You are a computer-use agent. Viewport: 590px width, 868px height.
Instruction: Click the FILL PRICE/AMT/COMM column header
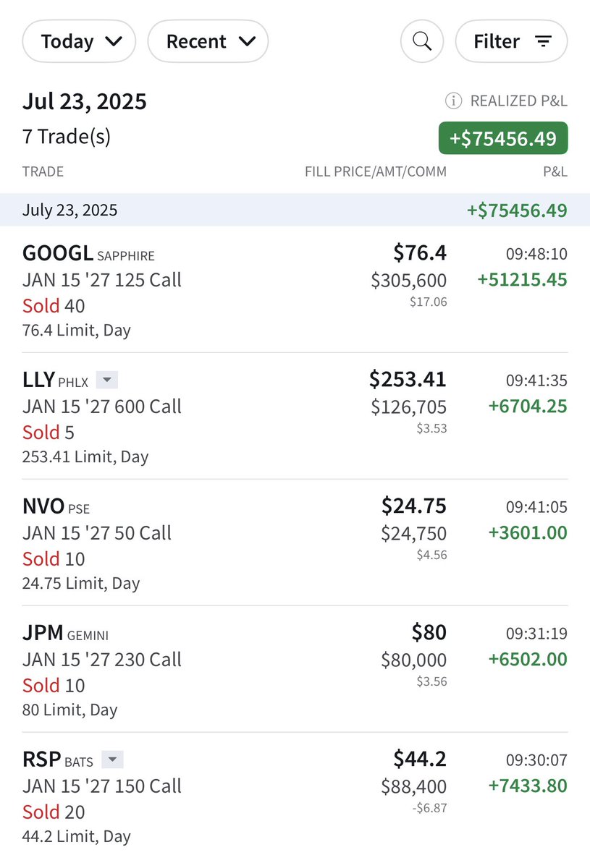(376, 171)
